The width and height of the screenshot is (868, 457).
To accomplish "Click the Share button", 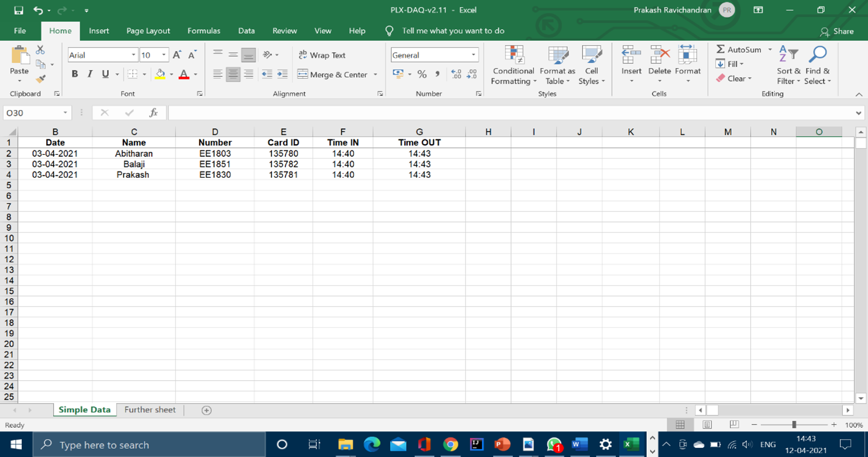I will [x=837, y=31].
